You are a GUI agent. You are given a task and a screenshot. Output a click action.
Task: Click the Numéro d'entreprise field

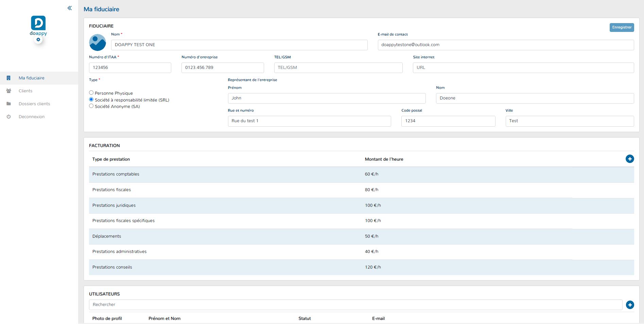pyautogui.click(x=223, y=68)
